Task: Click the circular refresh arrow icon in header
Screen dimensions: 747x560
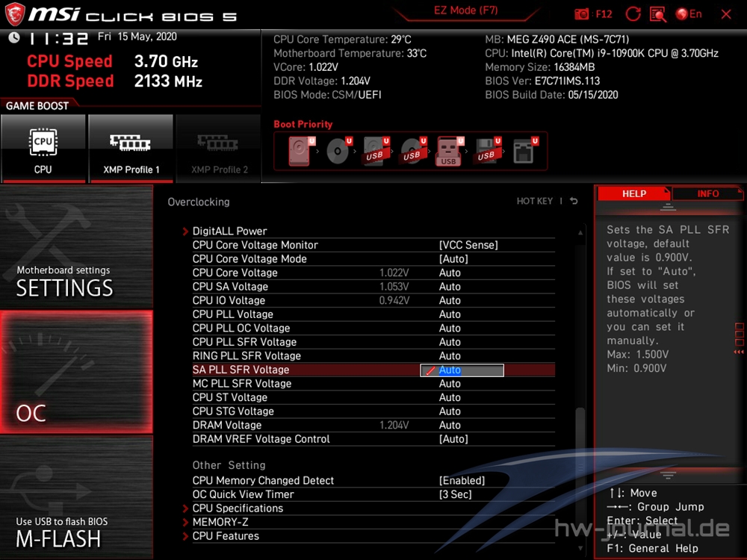Action: [x=633, y=13]
